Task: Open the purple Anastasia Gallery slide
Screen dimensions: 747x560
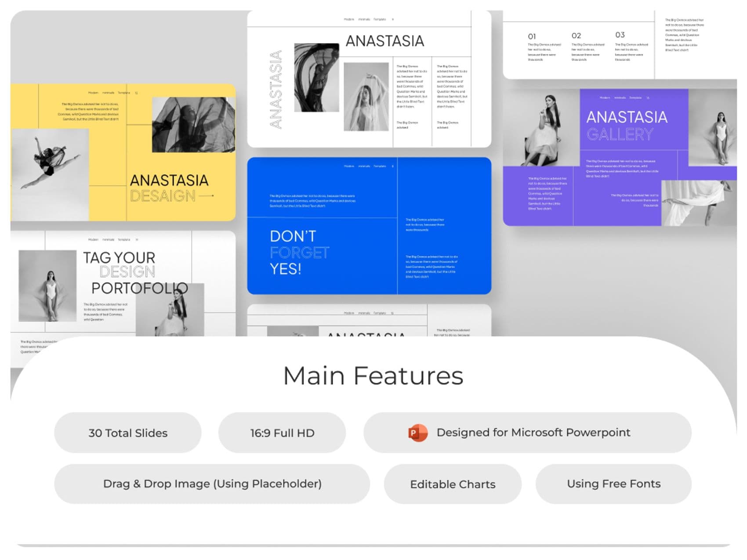Action: pos(620,157)
